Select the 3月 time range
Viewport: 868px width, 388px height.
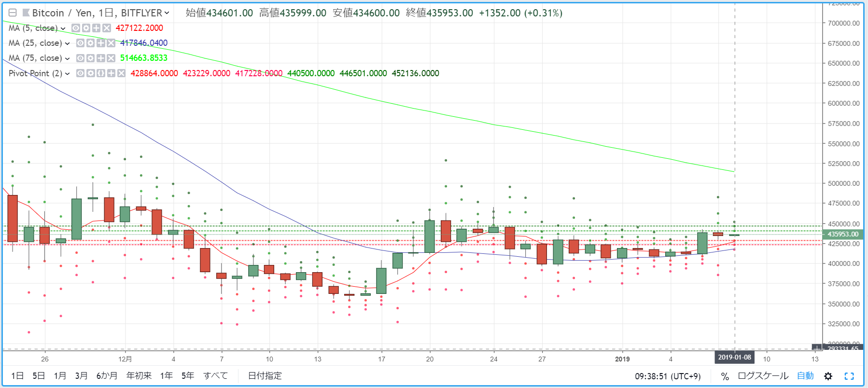pos(81,375)
